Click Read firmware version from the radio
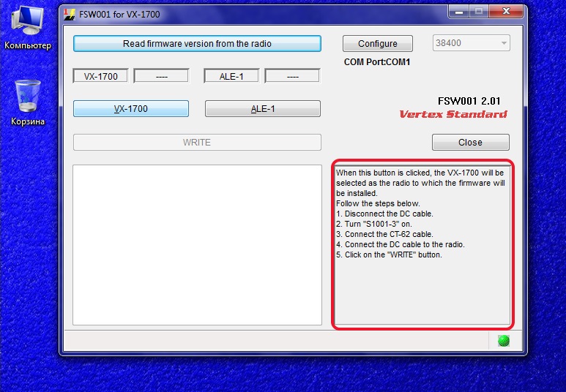The width and height of the screenshot is (566, 392). point(197,44)
